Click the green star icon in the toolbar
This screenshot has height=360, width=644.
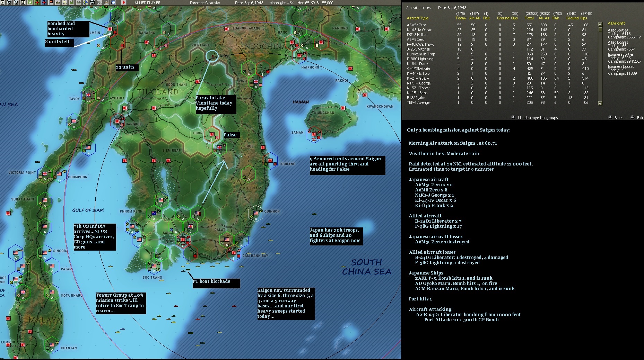(x=30, y=2)
